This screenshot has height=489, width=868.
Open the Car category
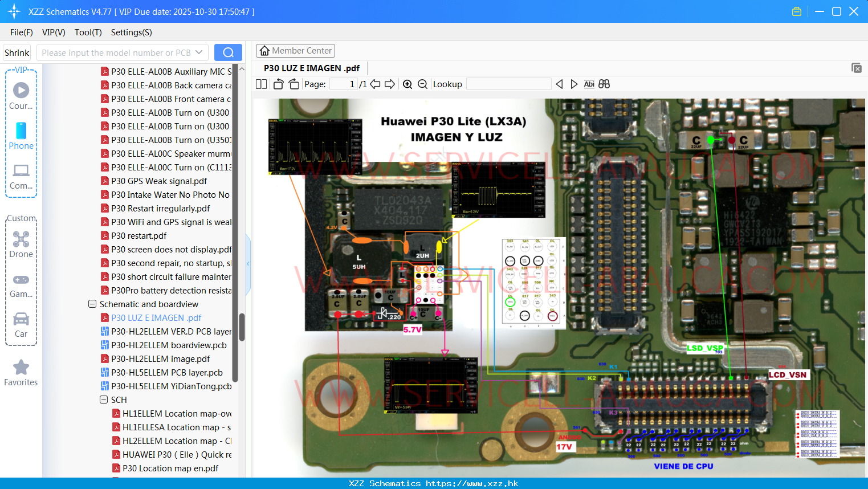pyautogui.click(x=21, y=324)
